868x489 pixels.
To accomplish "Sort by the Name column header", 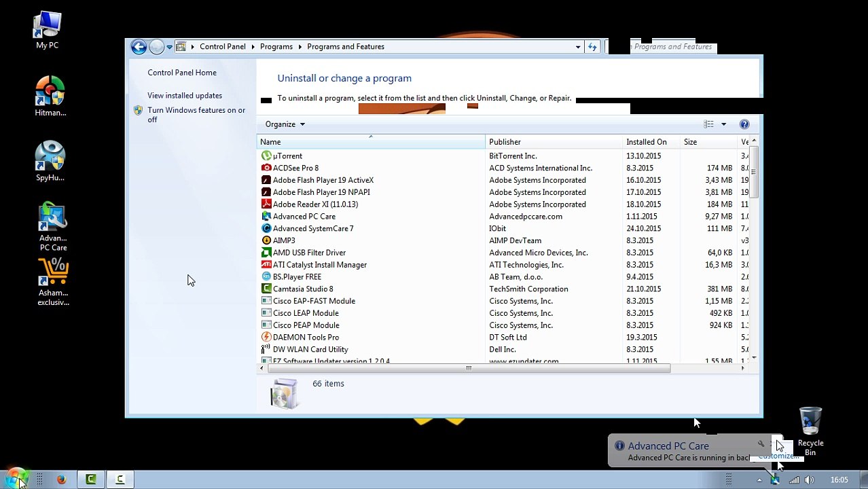I will [x=371, y=142].
